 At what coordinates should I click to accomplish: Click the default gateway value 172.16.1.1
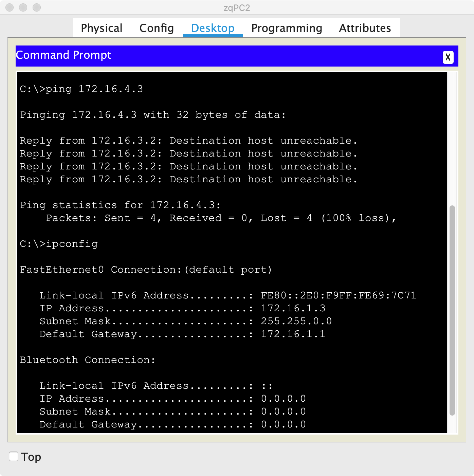pos(293,334)
